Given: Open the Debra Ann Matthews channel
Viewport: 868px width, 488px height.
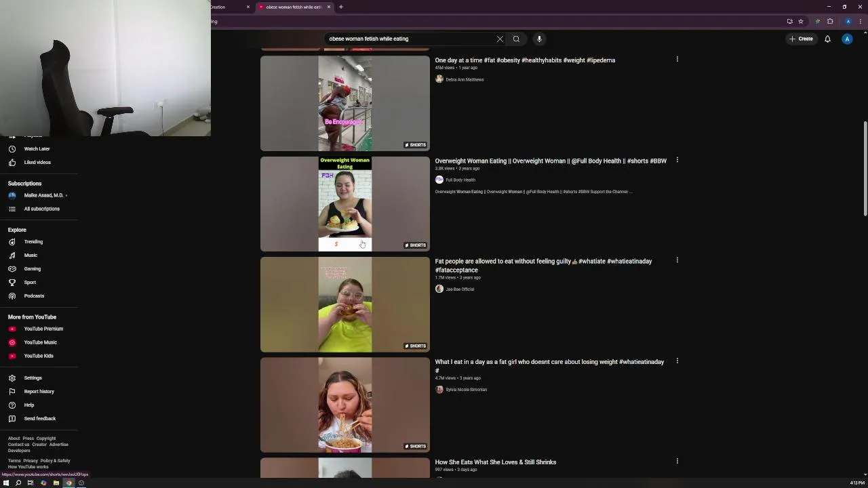Looking at the screenshot, I should pyautogui.click(x=465, y=79).
